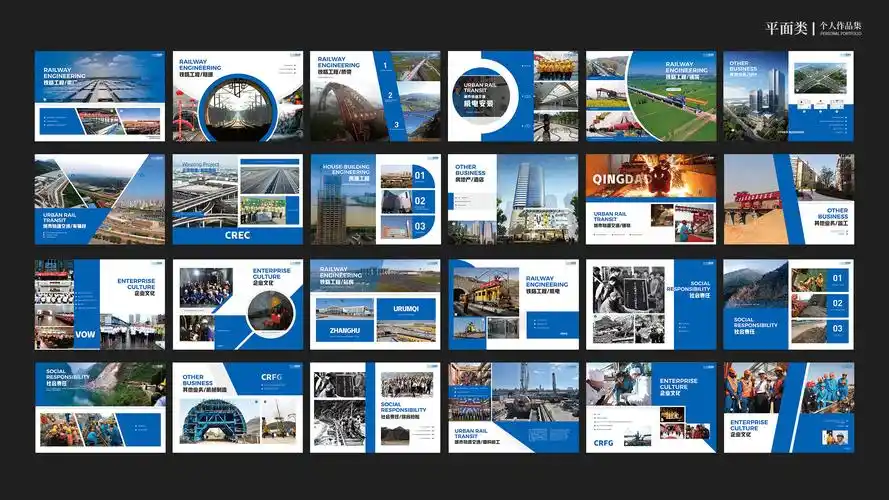The width and height of the screenshot is (889, 500).
Task: Click the ZHANGHU blue label box
Action: pos(344,326)
